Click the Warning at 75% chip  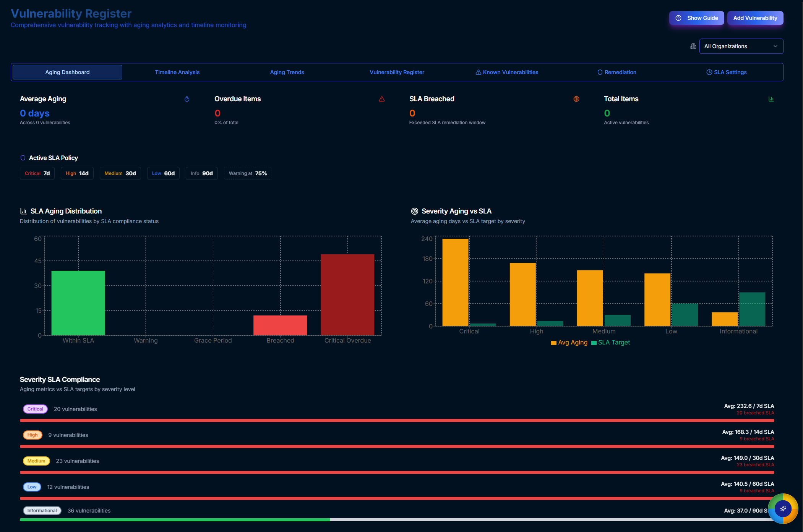pos(248,173)
